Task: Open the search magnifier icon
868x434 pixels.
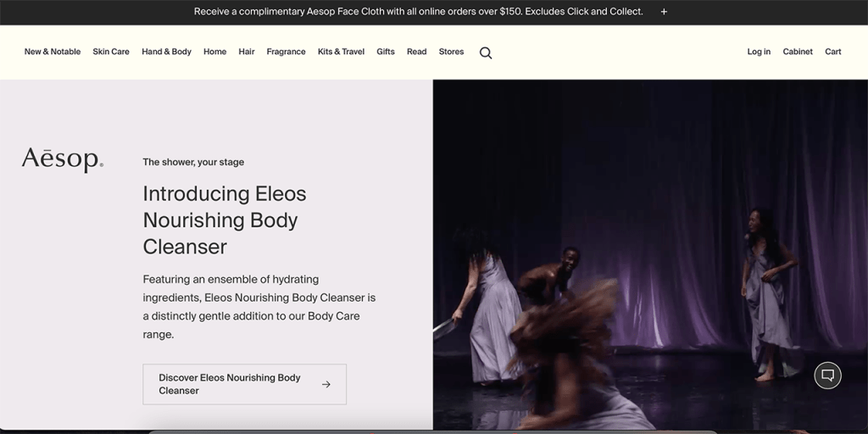Action: [486, 53]
